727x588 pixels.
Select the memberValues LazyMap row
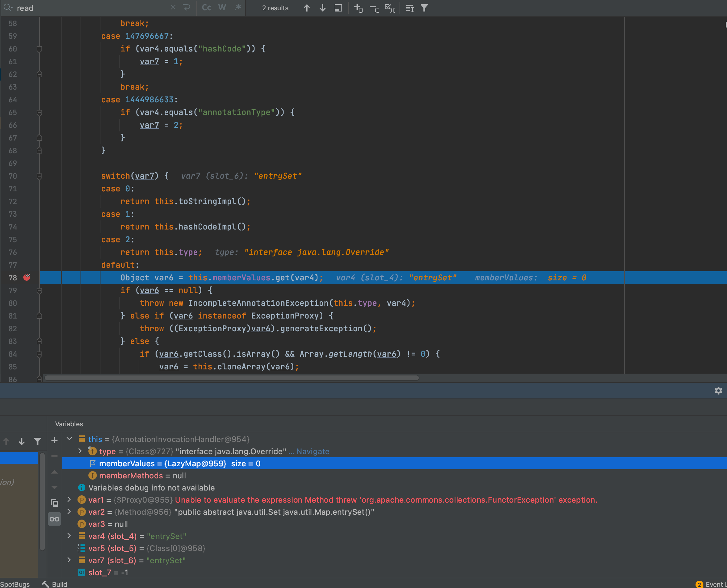click(x=394, y=463)
